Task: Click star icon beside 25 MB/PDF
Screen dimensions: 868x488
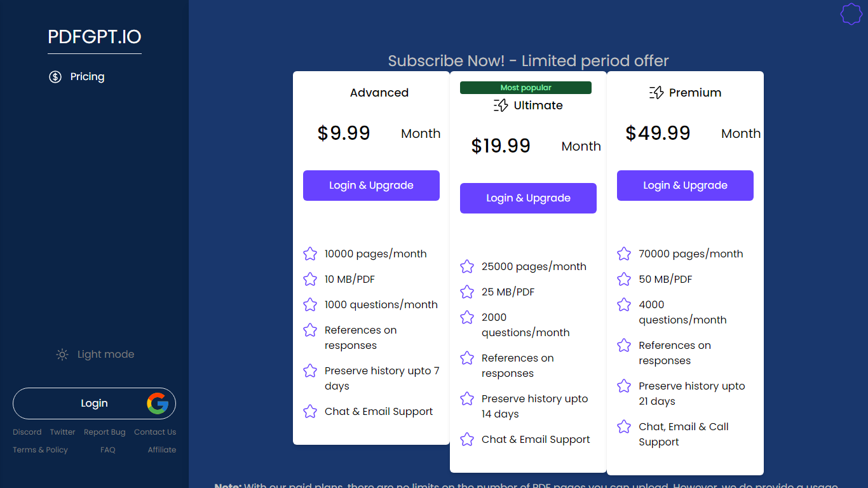Action: pyautogui.click(x=467, y=292)
